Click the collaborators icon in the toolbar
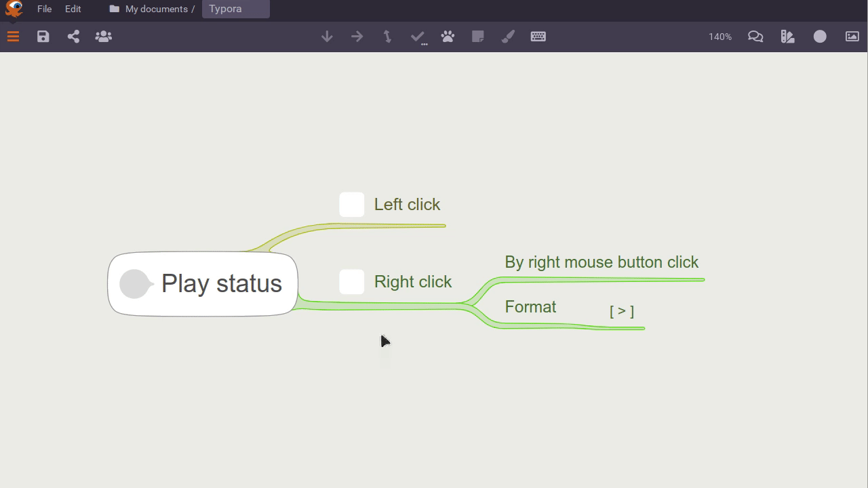Image resolution: width=868 pixels, height=488 pixels. click(103, 37)
